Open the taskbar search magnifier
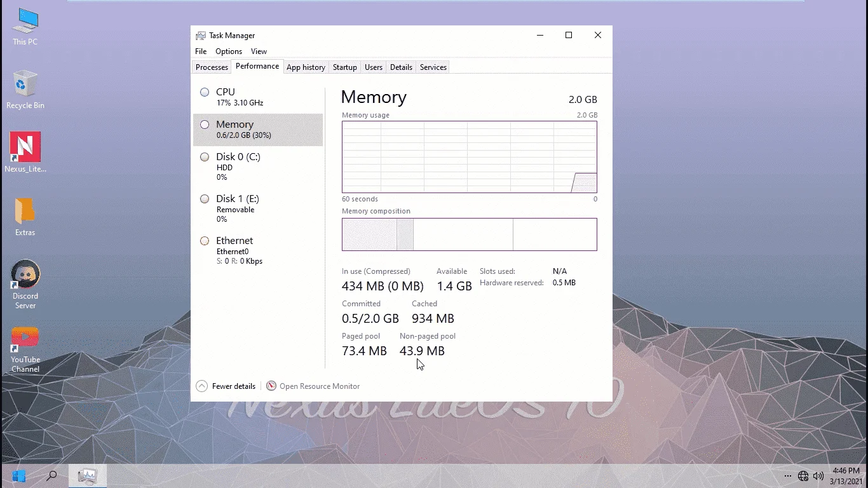This screenshot has width=868, height=488. (52, 475)
